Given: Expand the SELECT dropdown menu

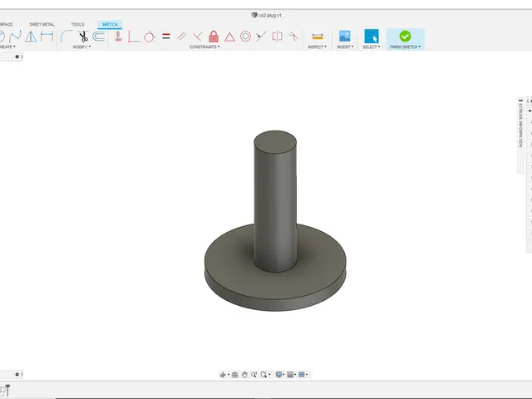Looking at the screenshot, I should coord(372,47).
